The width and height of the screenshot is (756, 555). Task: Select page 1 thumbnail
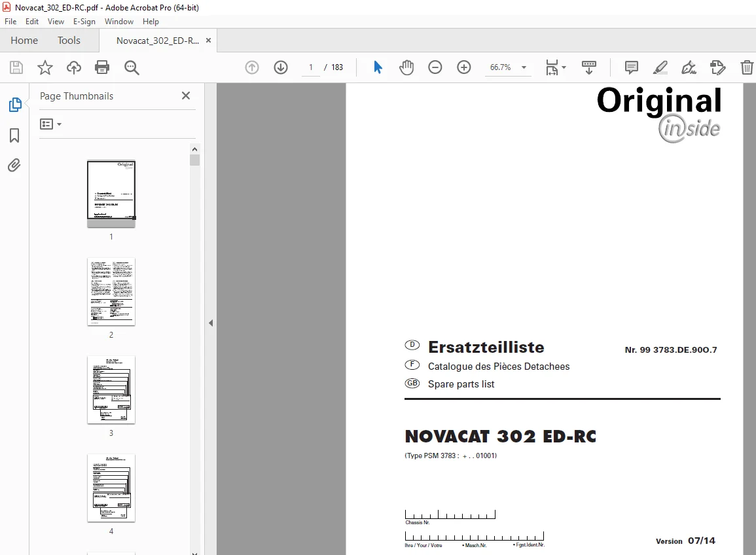point(111,194)
